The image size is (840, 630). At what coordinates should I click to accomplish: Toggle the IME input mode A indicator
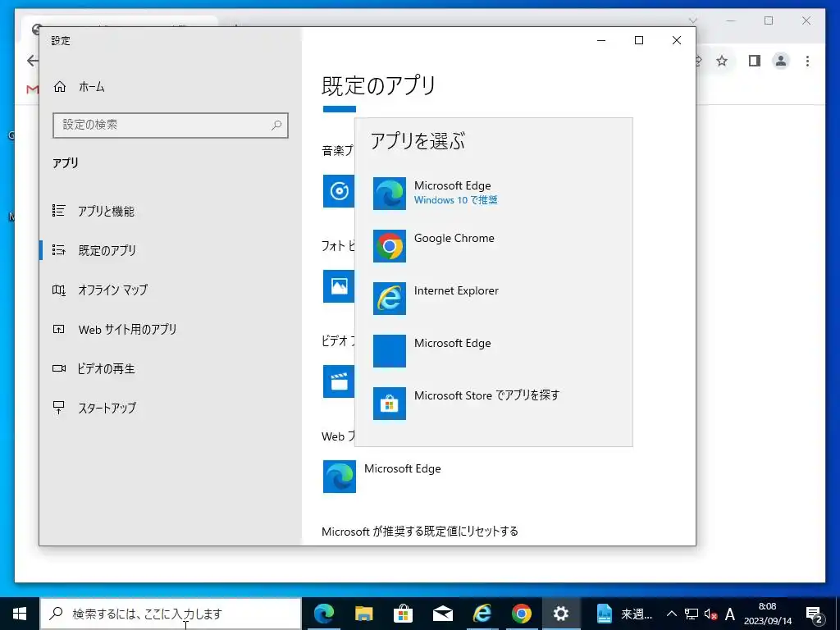pyautogui.click(x=729, y=614)
